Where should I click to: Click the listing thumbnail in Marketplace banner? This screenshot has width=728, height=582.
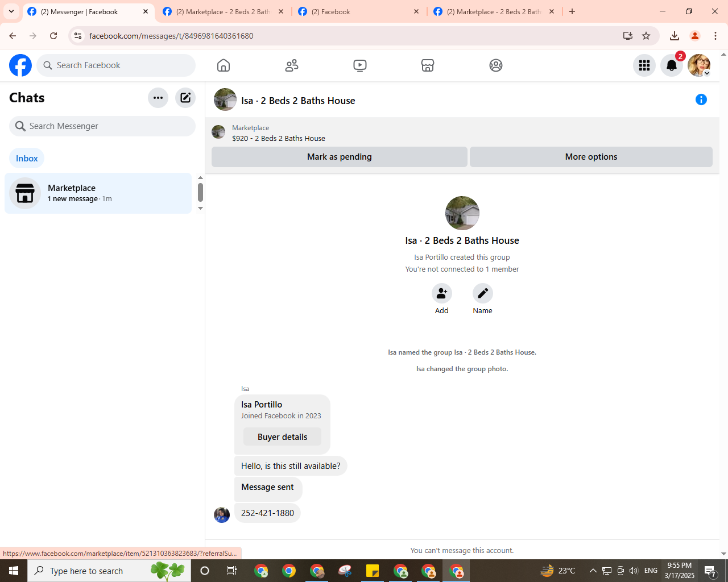pos(218,132)
